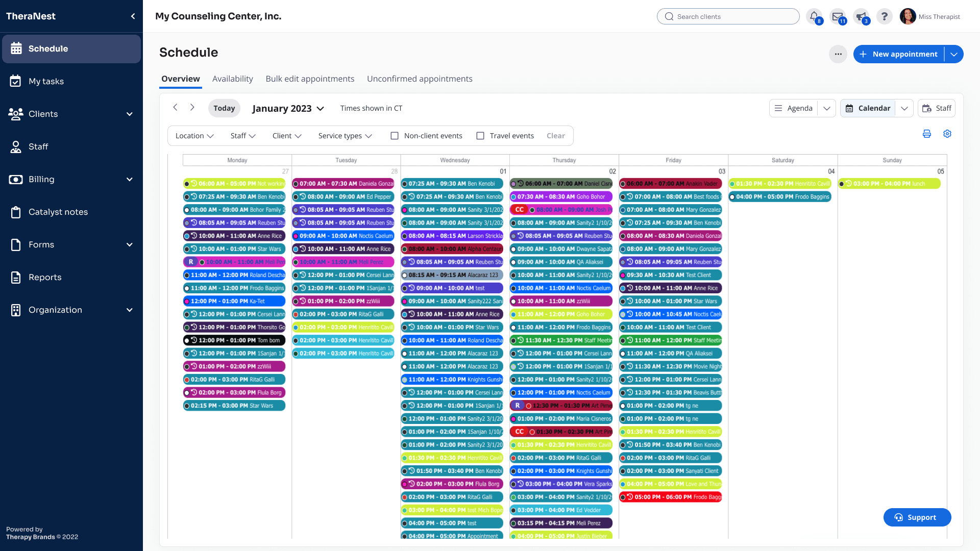Switch to the Availability tab
Viewport: 980px width, 551px height.
233,79
